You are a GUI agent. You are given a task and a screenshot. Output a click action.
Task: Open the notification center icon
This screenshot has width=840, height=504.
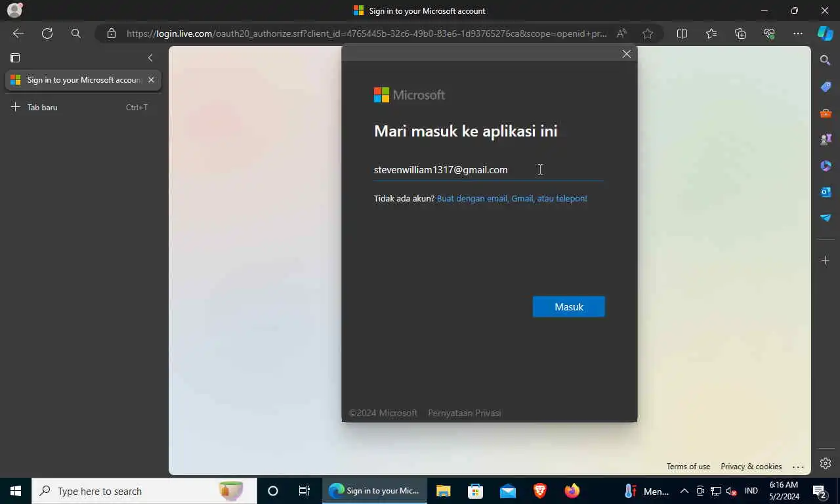819,491
